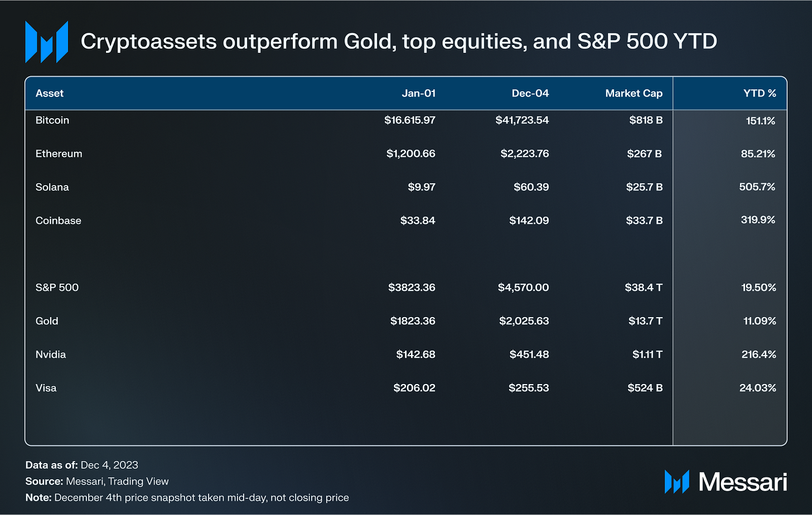Click the Jan-01 column header
The image size is (812, 515).
418,94
